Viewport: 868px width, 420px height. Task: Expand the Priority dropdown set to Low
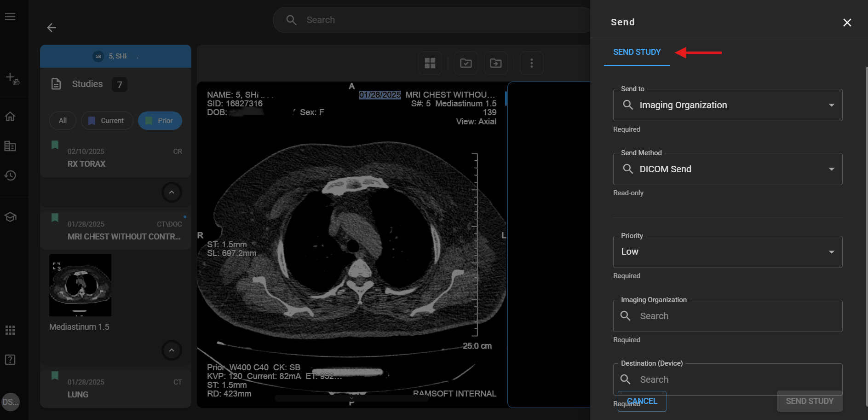click(x=727, y=252)
